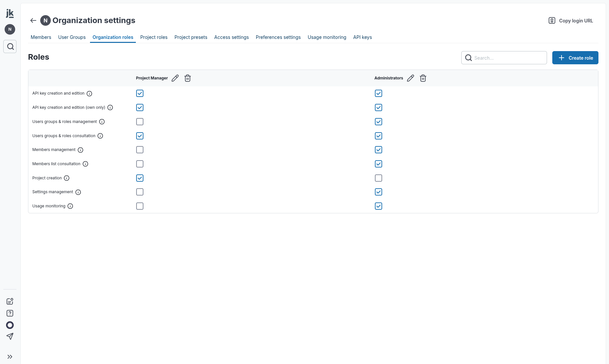Switch to the Members tab
This screenshot has height=364, width=609.
click(x=41, y=37)
